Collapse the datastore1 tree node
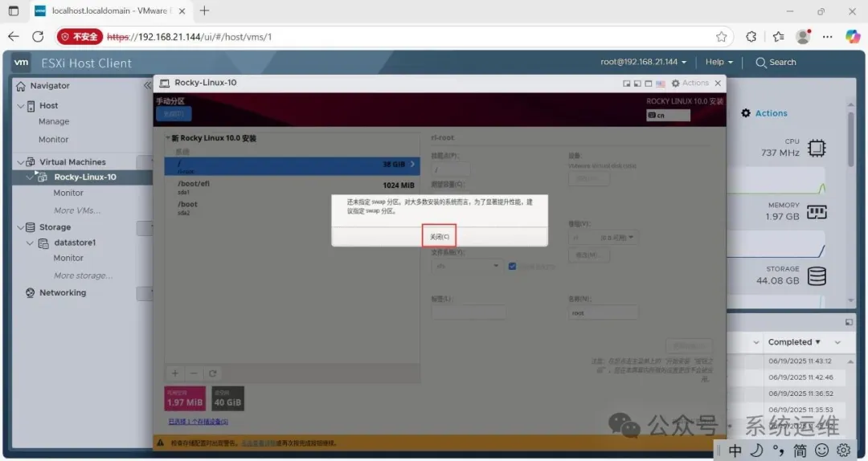The image size is (868, 461). click(x=30, y=243)
